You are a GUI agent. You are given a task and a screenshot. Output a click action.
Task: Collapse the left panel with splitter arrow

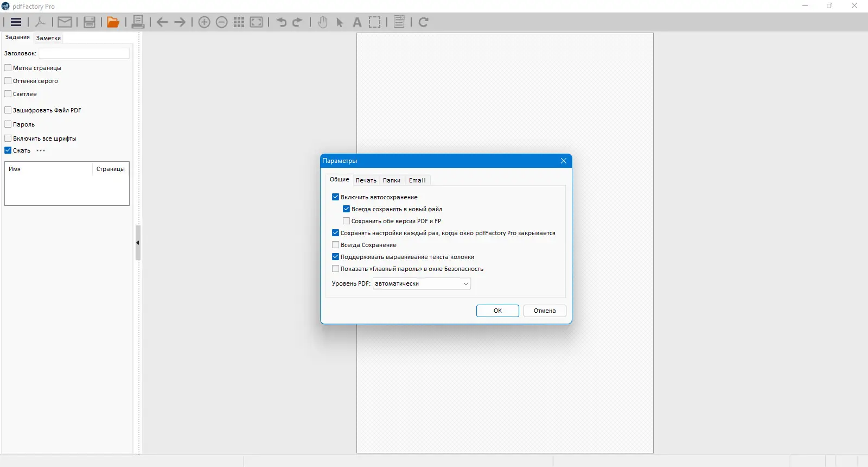(x=138, y=243)
